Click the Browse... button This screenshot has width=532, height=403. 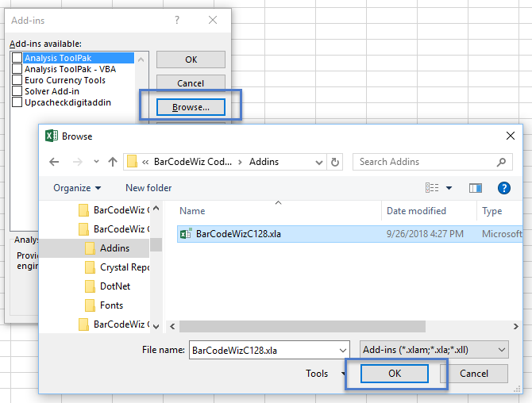coord(191,107)
